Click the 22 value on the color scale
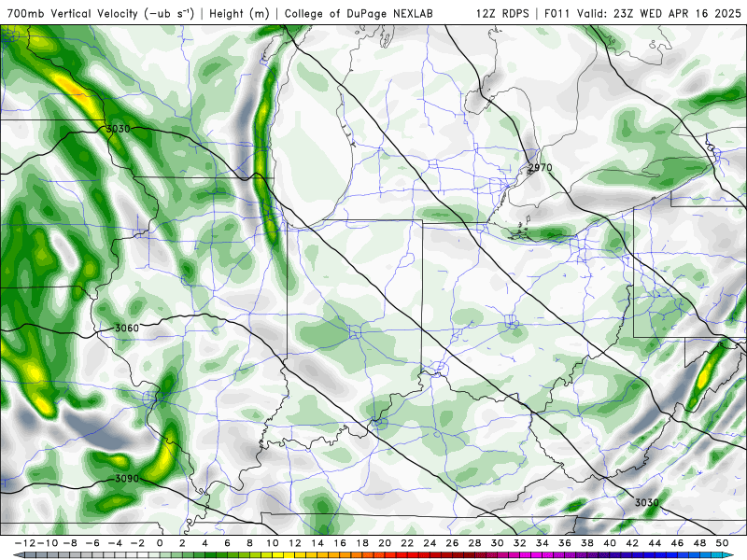 (407, 543)
